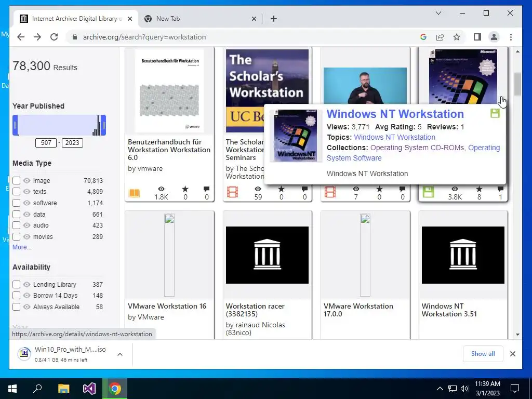The height and width of the screenshot is (399, 532).
Task: Expand More media types list
Action: (22, 247)
